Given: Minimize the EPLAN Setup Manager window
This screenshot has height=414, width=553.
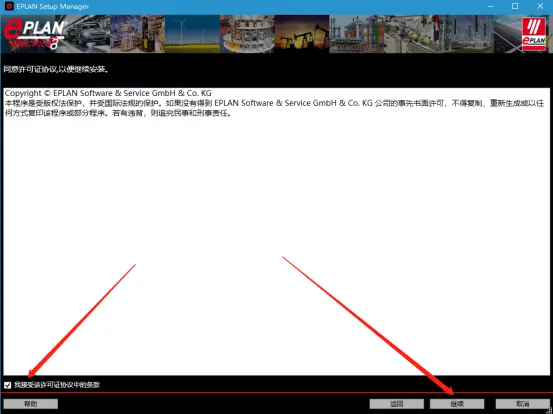Looking at the screenshot, I should (x=490, y=6).
